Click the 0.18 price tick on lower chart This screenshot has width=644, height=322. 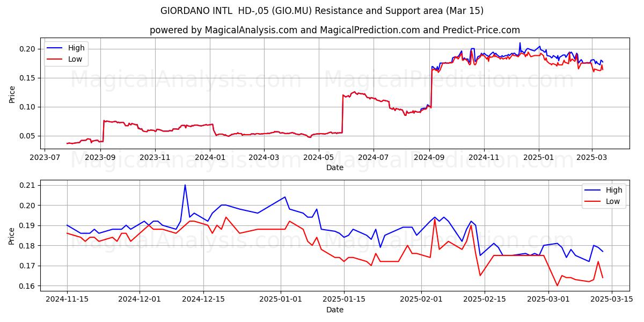[28, 246]
